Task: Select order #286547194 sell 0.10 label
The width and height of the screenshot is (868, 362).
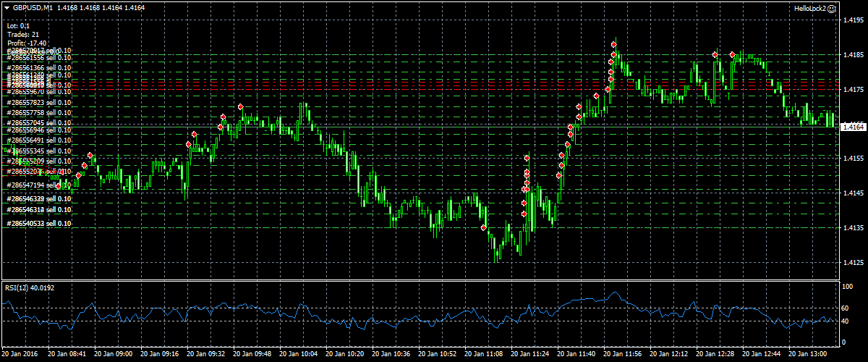Action: pos(39,186)
